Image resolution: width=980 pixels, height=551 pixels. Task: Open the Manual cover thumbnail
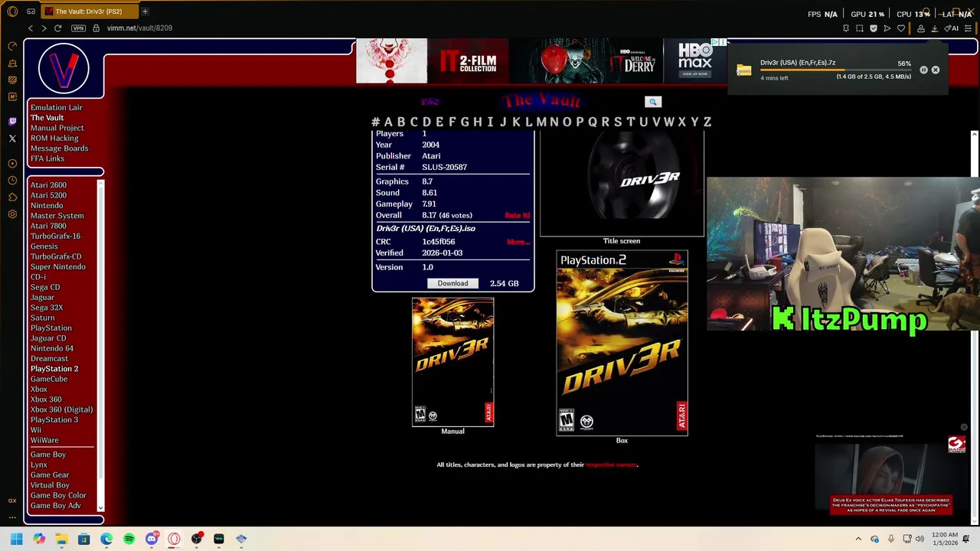pyautogui.click(x=452, y=362)
